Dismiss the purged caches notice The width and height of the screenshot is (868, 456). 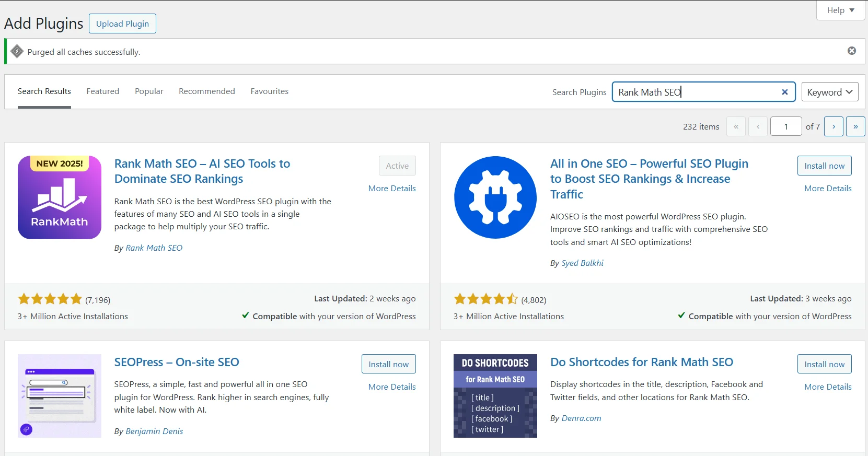pyautogui.click(x=851, y=51)
